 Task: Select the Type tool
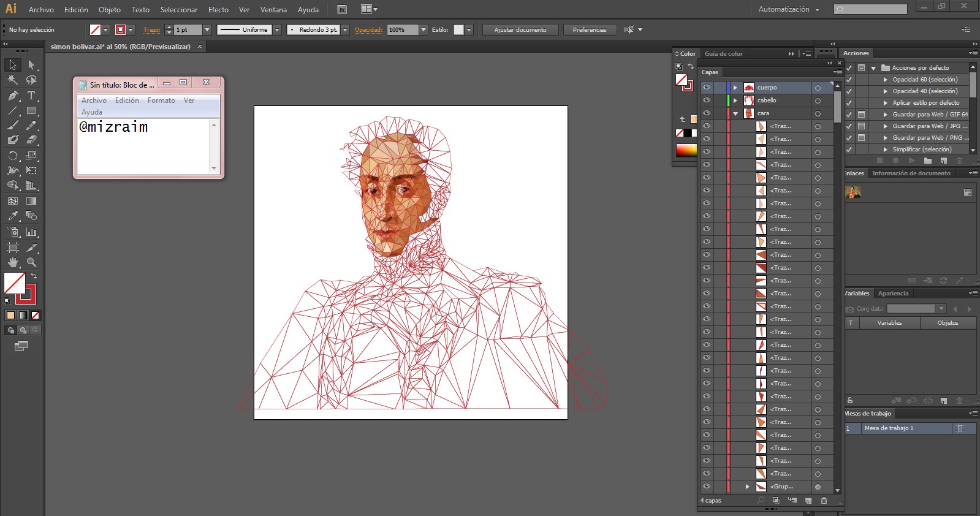(x=31, y=96)
